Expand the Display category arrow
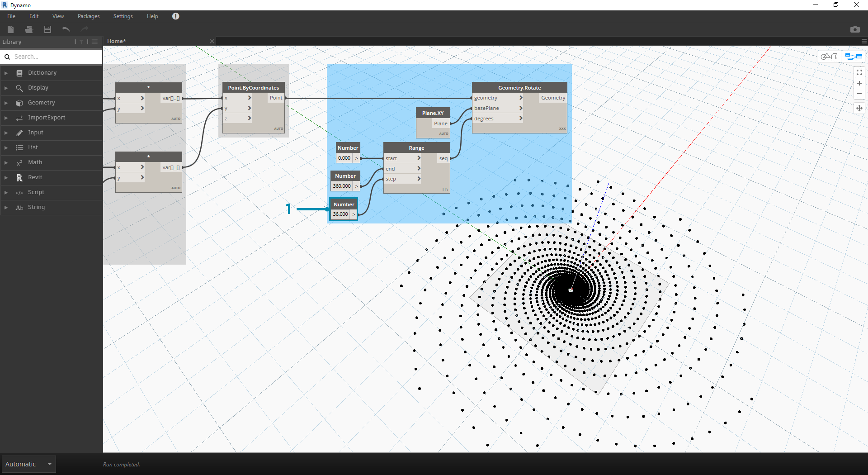Image resolution: width=868 pixels, height=475 pixels. click(6, 88)
